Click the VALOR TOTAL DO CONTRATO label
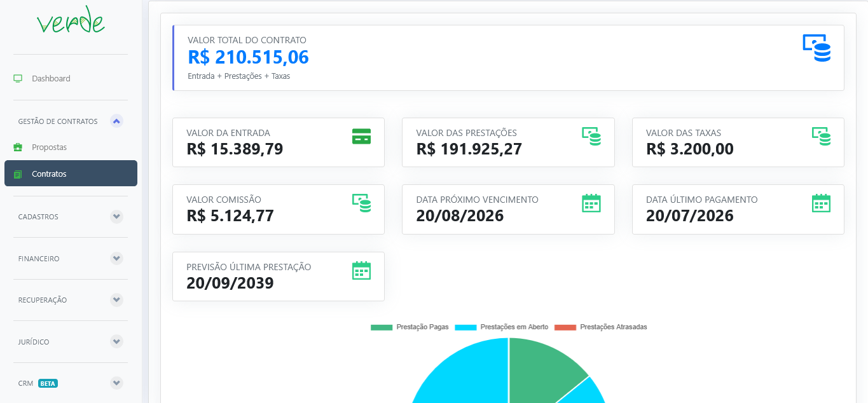868x403 pixels. pyautogui.click(x=247, y=40)
